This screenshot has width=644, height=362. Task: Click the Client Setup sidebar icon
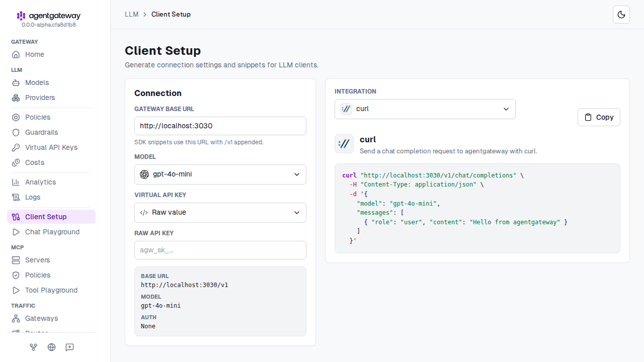point(16,217)
